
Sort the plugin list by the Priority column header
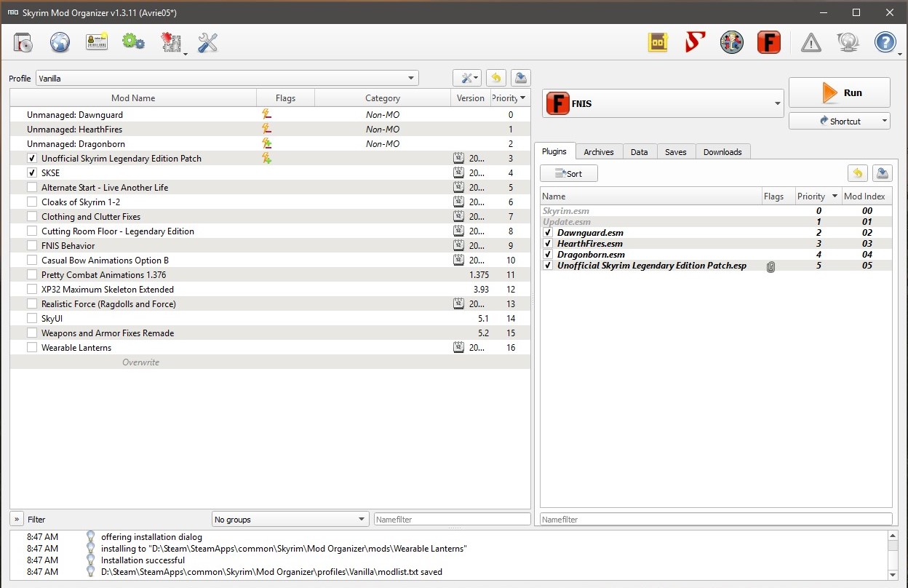click(x=817, y=196)
